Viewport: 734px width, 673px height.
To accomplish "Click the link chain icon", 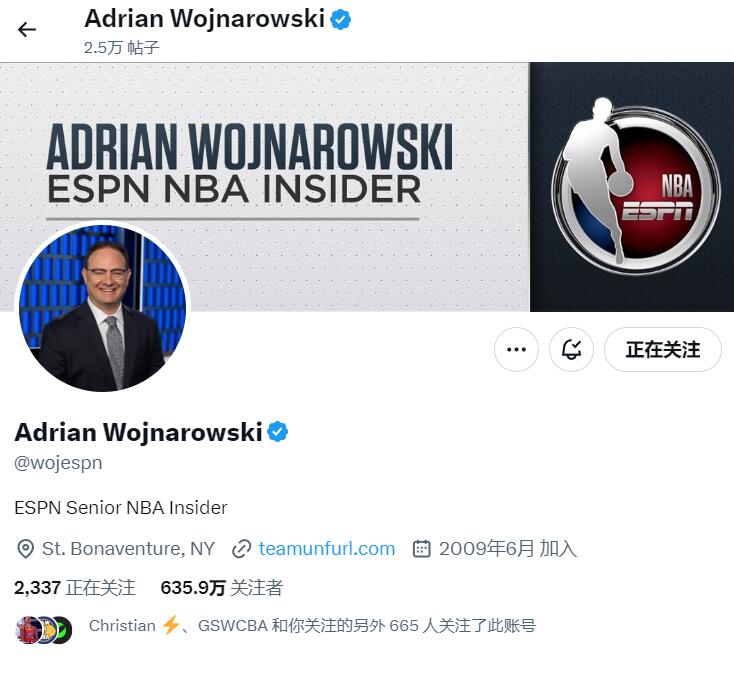I will [x=242, y=549].
